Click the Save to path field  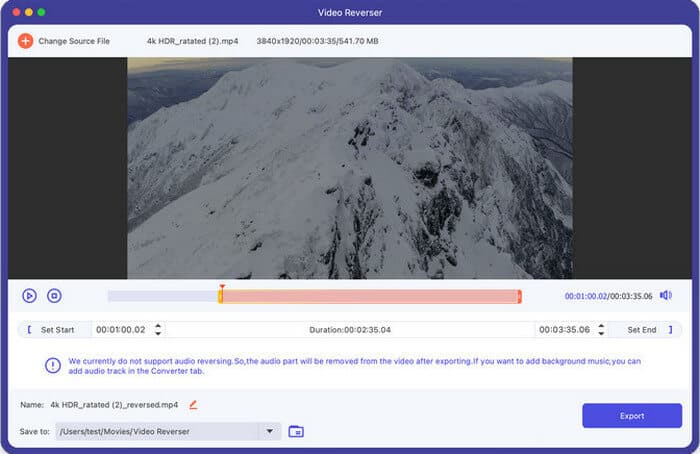[157, 431]
